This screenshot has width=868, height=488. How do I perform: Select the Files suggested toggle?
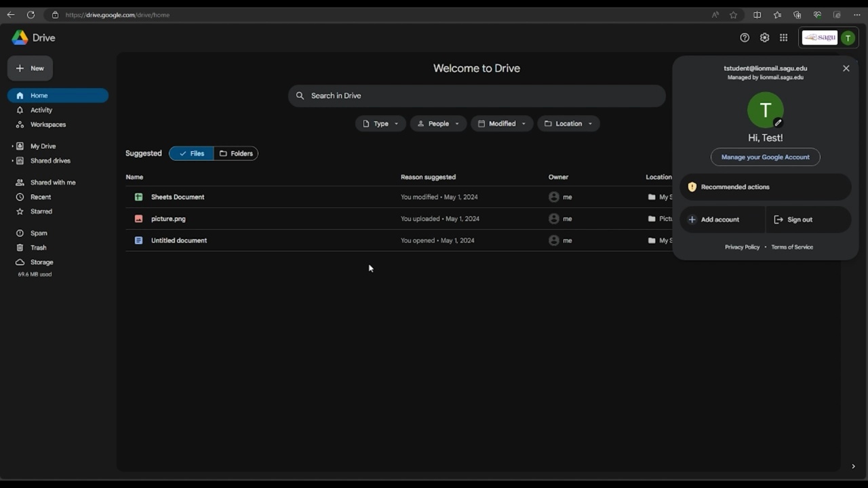[191, 154]
